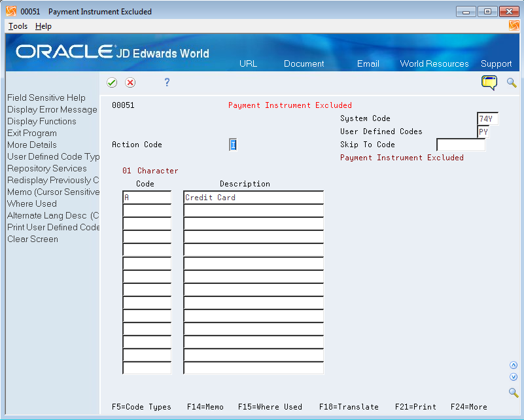Click the Email link in banner
The image size is (524, 420).
pyautogui.click(x=368, y=63)
